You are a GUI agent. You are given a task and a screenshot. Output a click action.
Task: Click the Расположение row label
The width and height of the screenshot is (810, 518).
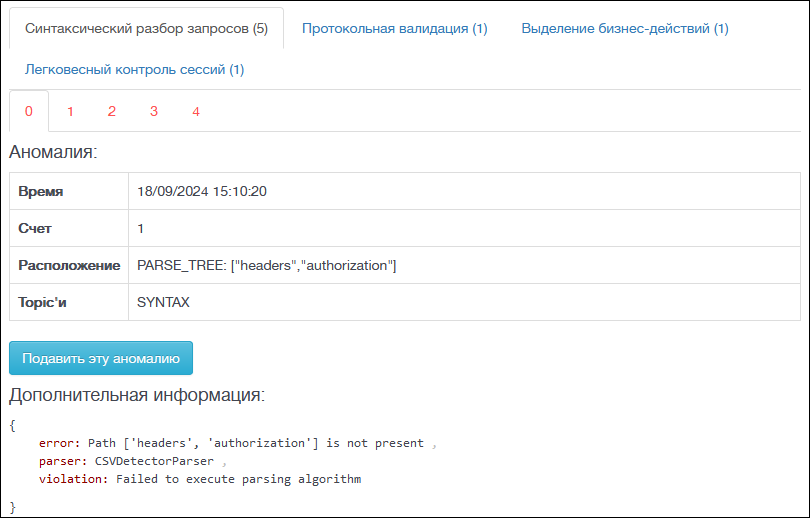click(69, 265)
